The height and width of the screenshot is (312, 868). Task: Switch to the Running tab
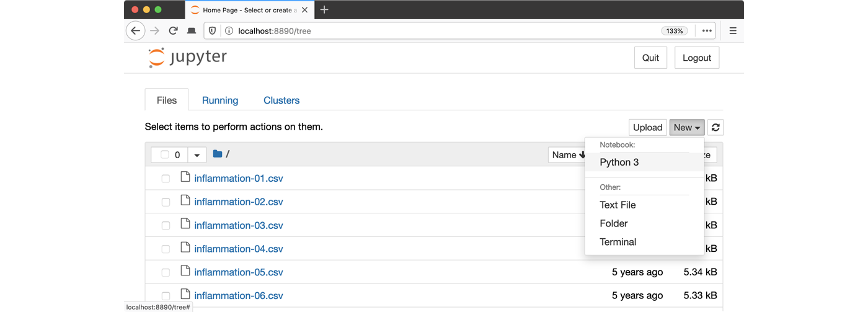point(220,100)
